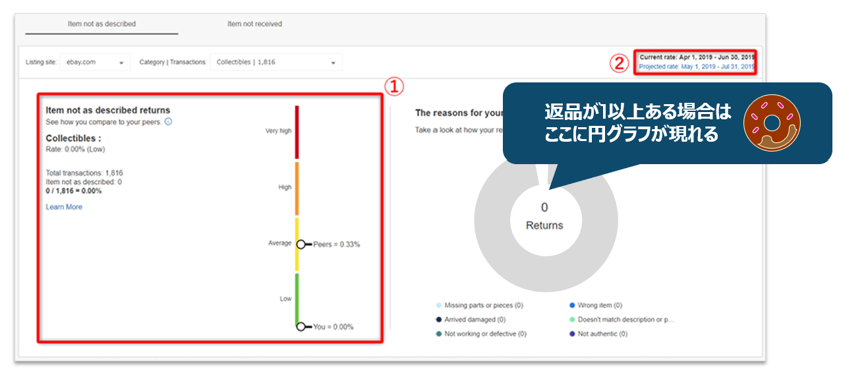Click the info icon beside compare to your peers
Screen dimensions: 868x381
tap(168, 122)
